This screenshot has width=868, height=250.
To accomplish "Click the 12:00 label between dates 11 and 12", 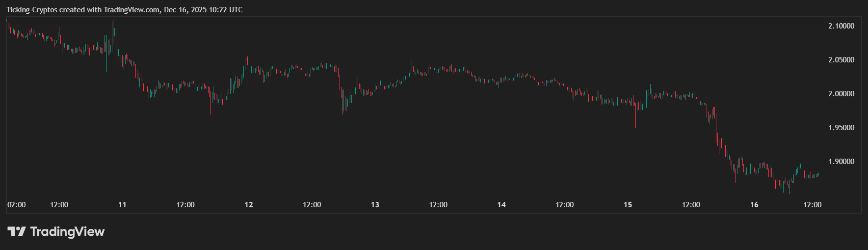I will click(185, 205).
